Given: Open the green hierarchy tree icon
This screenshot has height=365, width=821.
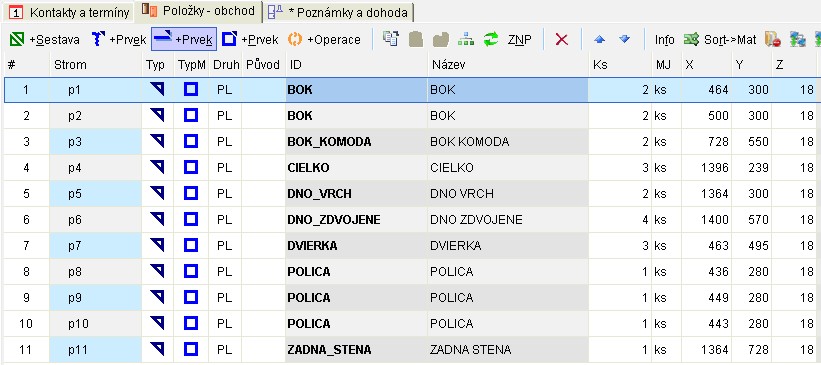Looking at the screenshot, I should point(465,39).
